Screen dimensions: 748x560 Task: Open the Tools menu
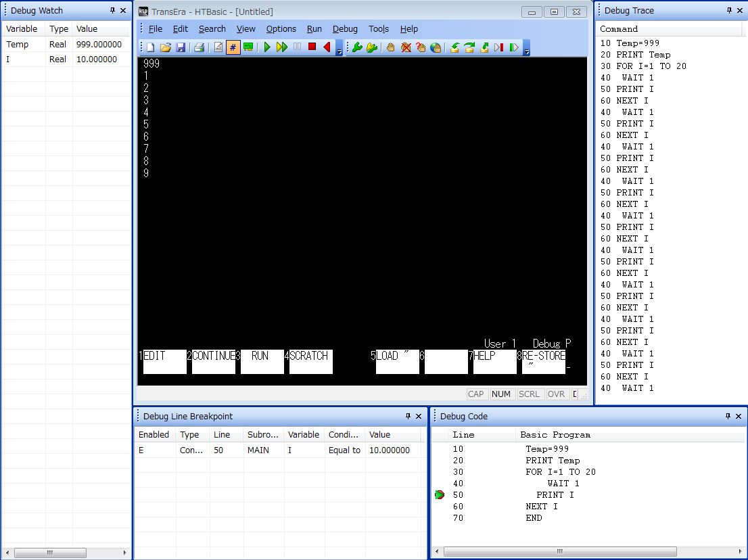(379, 28)
